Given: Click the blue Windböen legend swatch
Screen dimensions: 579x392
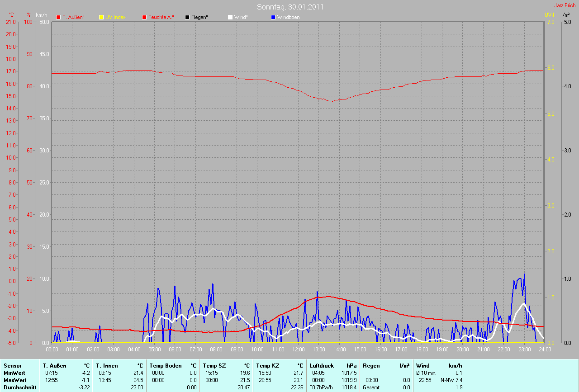Looking at the screenshot, I should 273,17.
